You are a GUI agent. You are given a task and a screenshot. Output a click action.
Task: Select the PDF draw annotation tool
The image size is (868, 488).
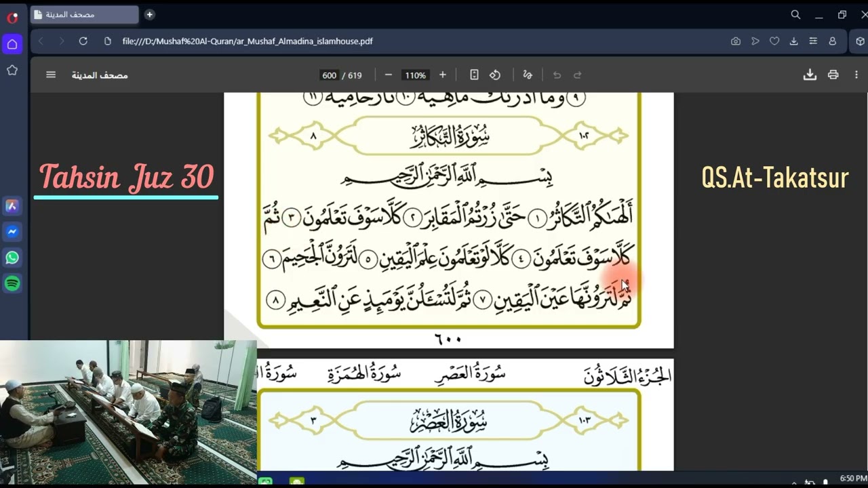528,75
